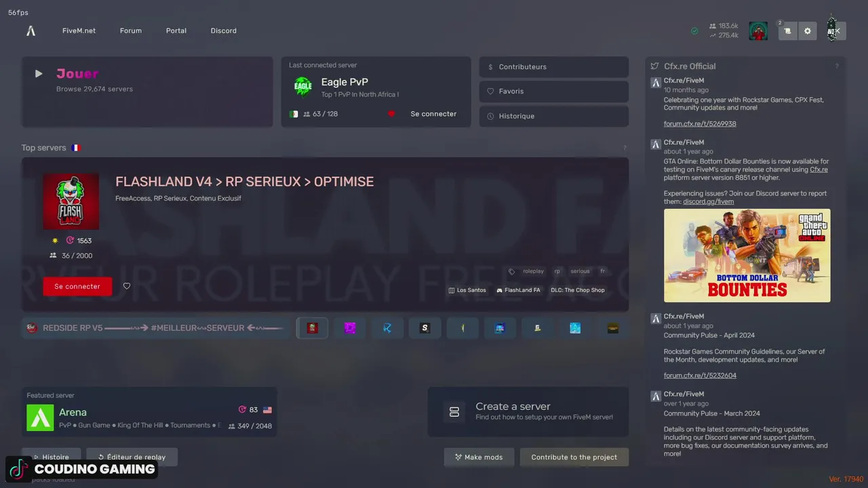
Task: Click DLC: The Chop Shop label
Action: (578, 290)
